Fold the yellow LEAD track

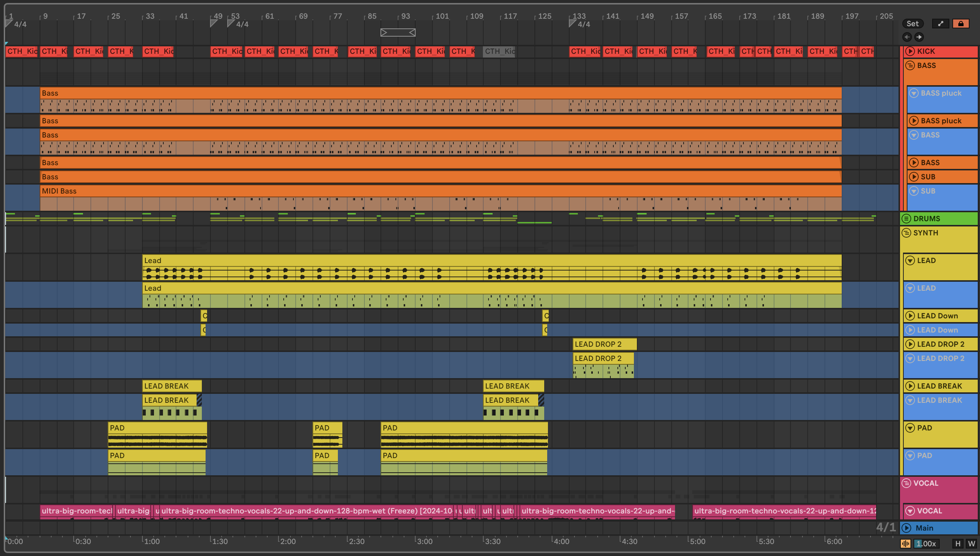coord(910,260)
